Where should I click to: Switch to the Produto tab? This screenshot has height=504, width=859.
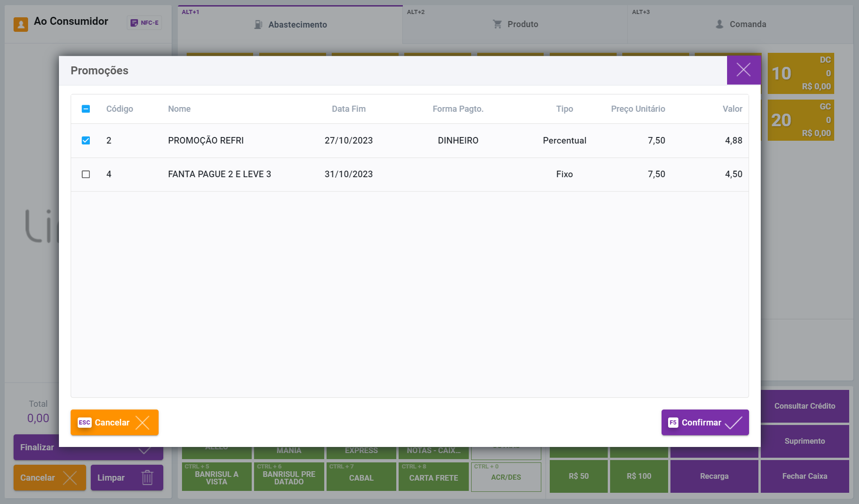pyautogui.click(x=515, y=24)
